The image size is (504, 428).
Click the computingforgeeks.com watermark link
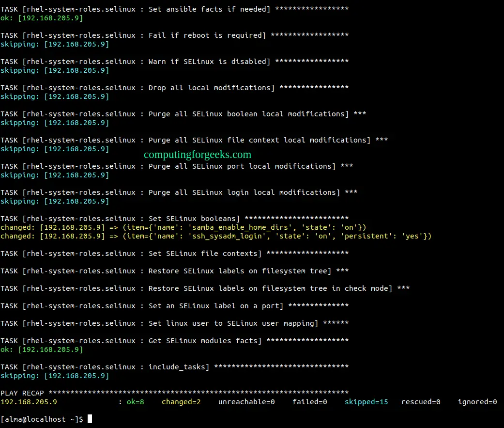(197, 154)
